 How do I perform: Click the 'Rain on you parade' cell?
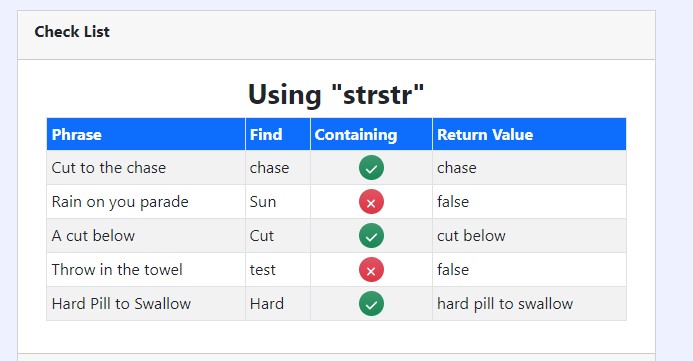coord(146,202)
